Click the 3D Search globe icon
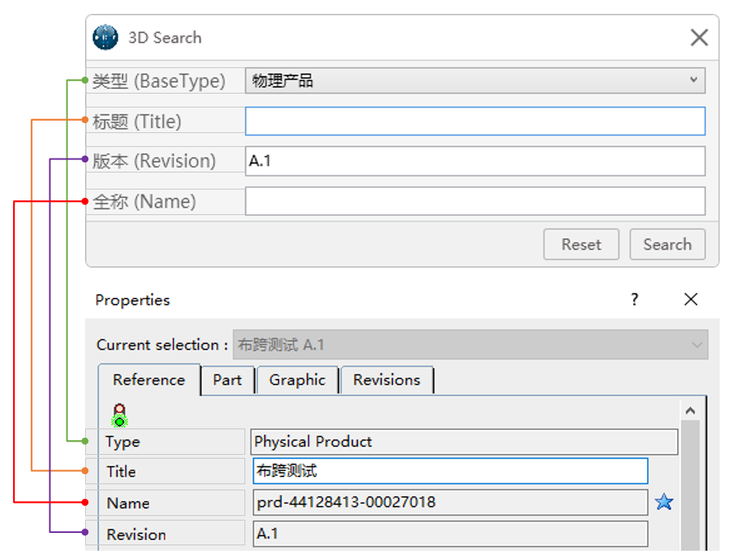 (x=104, y=36)
